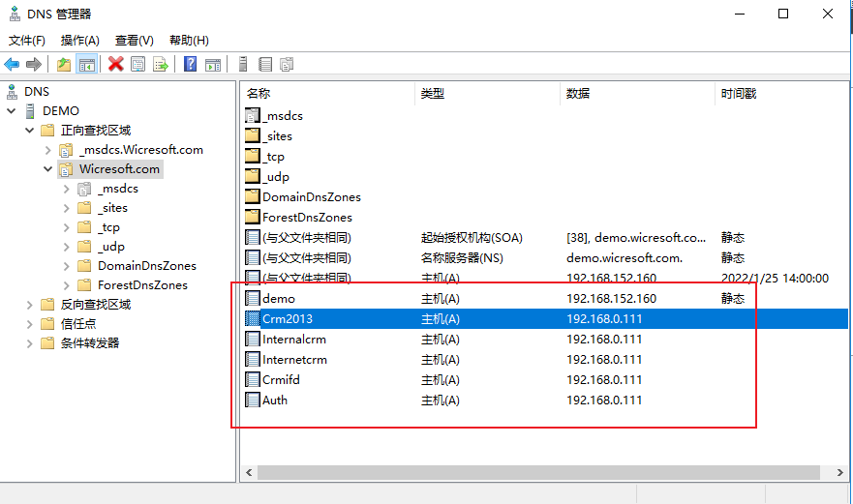Click the server tower toolbar icon
The width and height of the screenshot is (853, 504).
[243, 64]
